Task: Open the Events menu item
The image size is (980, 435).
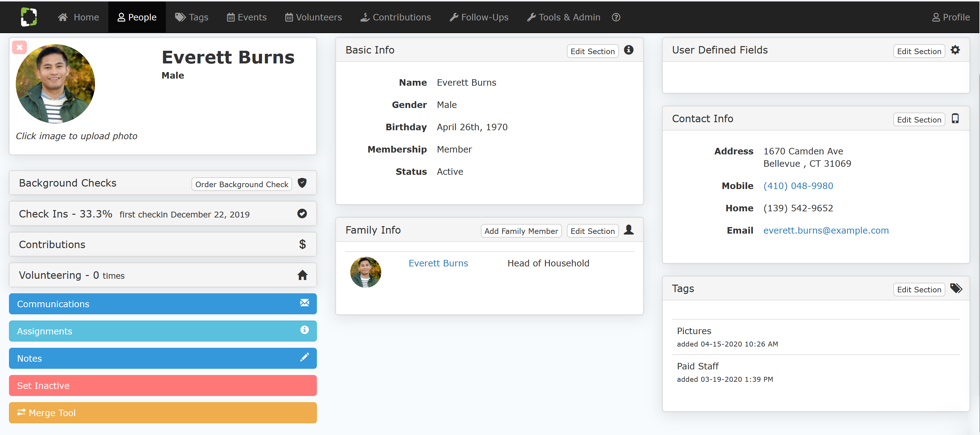Action: pos(247,17)
